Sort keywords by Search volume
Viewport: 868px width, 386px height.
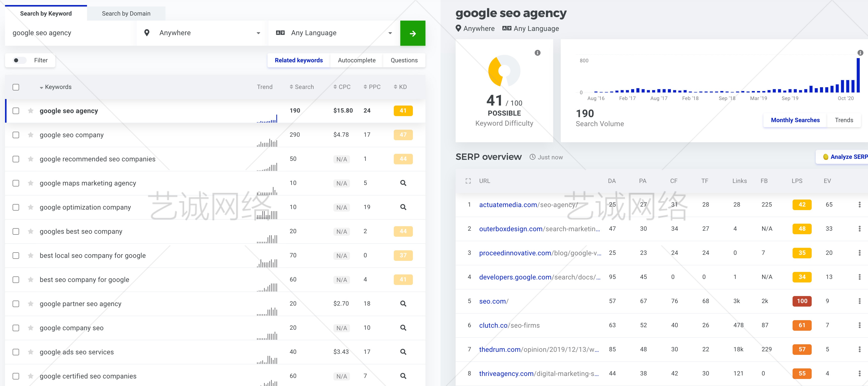301,87
